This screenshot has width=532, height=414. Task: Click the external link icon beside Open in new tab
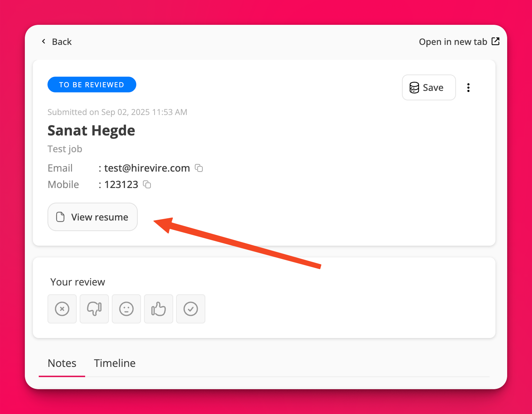tap(495, 42)
